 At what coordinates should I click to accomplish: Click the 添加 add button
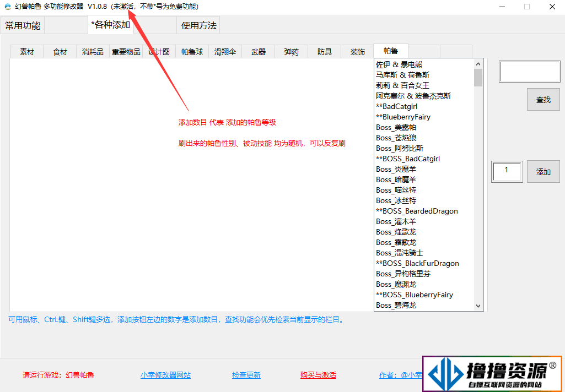544,172
